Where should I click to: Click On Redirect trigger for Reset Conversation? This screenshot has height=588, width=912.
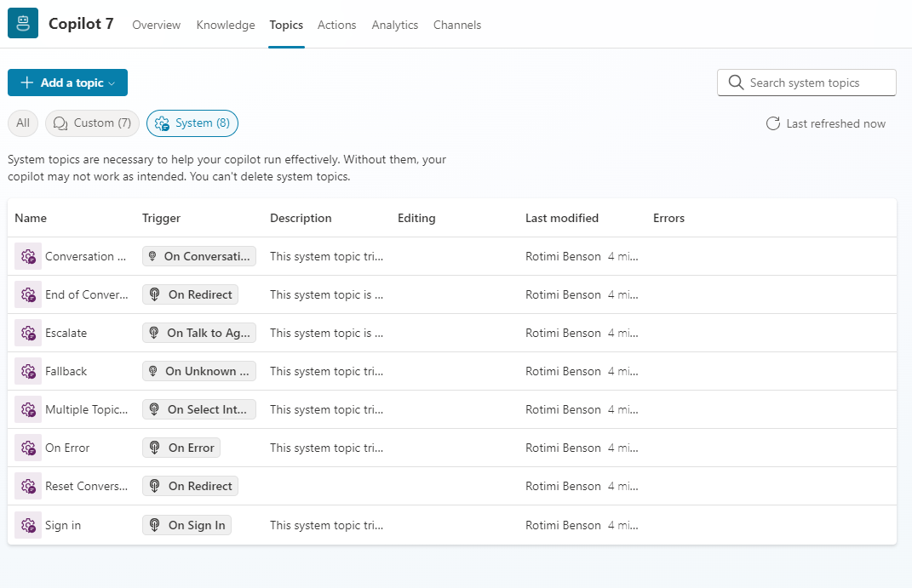(x=190, y=487)
